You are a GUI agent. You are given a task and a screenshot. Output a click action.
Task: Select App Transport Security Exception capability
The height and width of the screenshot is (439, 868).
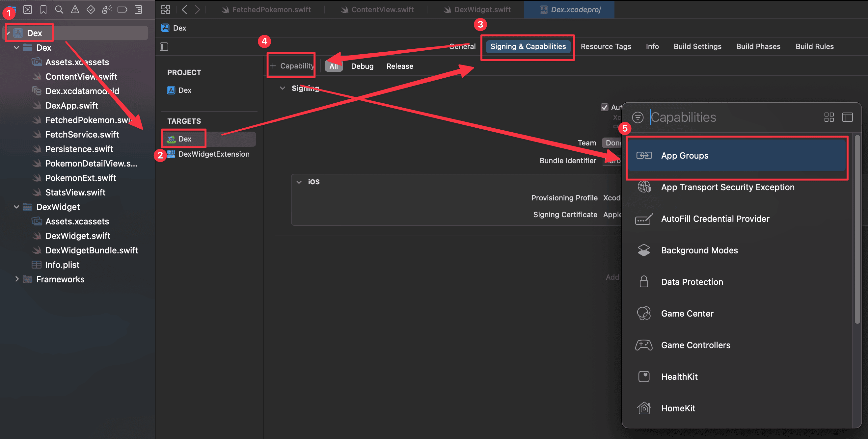point(737,187)
